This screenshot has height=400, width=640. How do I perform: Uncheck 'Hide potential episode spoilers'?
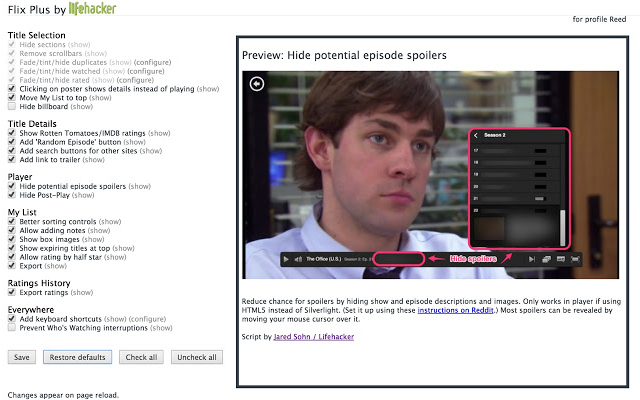11,186
